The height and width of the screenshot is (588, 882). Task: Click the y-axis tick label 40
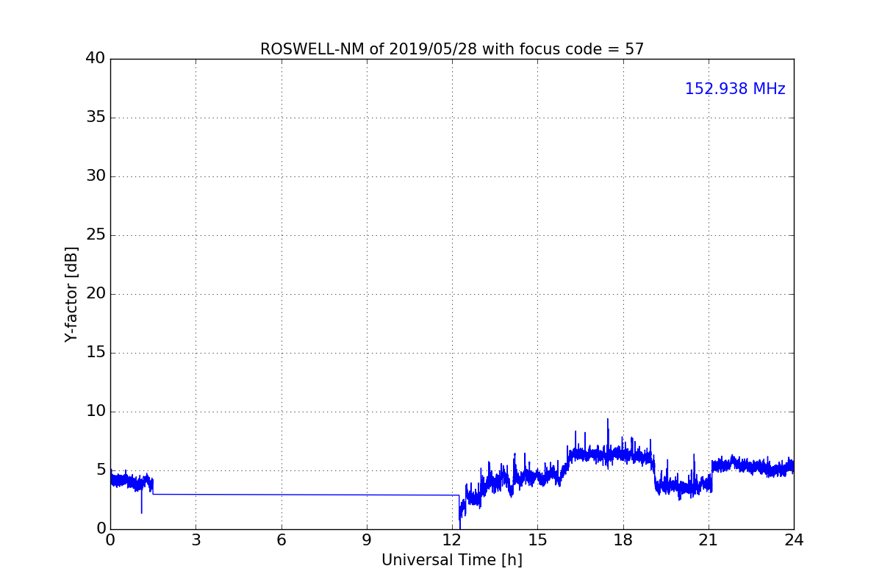tap(96, 59)
